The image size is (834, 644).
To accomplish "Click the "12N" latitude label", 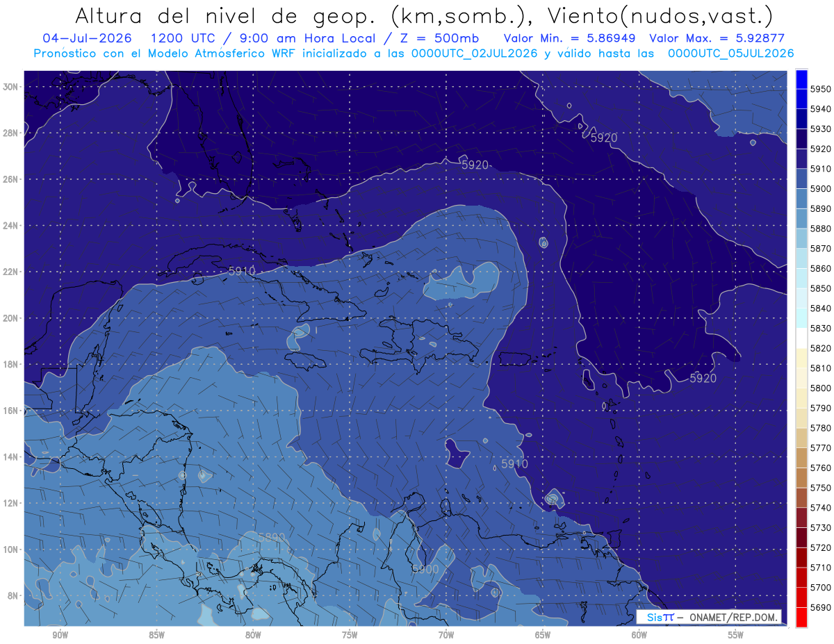I will pyautogui.click(x=11, y=503).
